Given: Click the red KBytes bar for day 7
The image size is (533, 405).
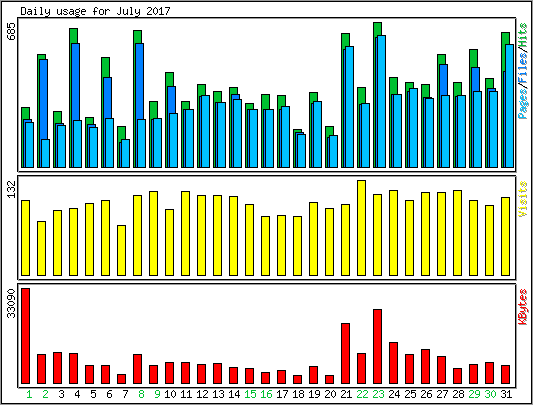Looking at the screenshot, I should (121, 379).
